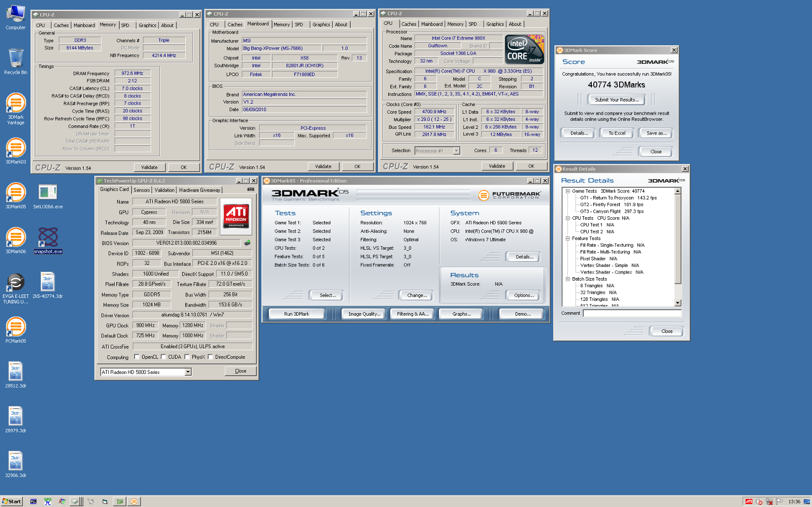Image resolution: width=812 pixels, height=507 pixels.
Task: Click Validate in the memory CPU-Z window
Action: [149, 167]
